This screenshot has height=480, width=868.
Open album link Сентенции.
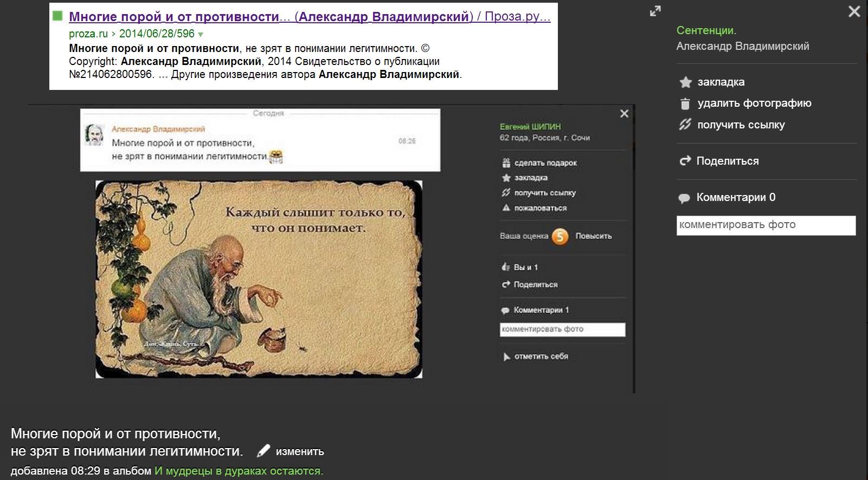(706, 30)
